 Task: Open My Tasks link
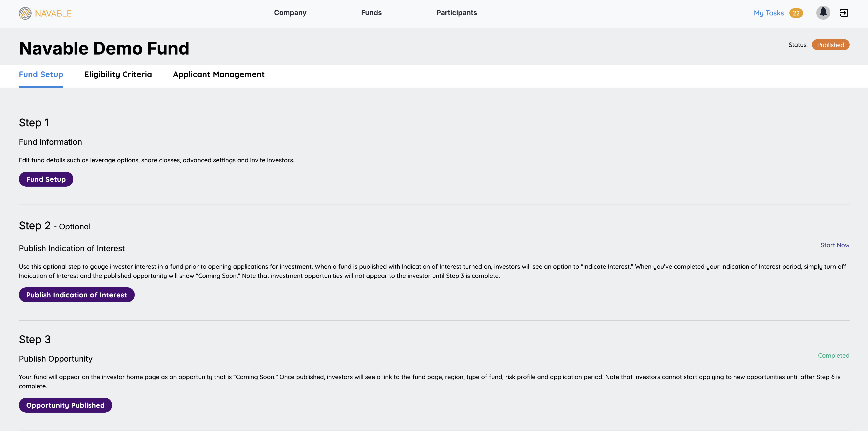click(769, 13)
